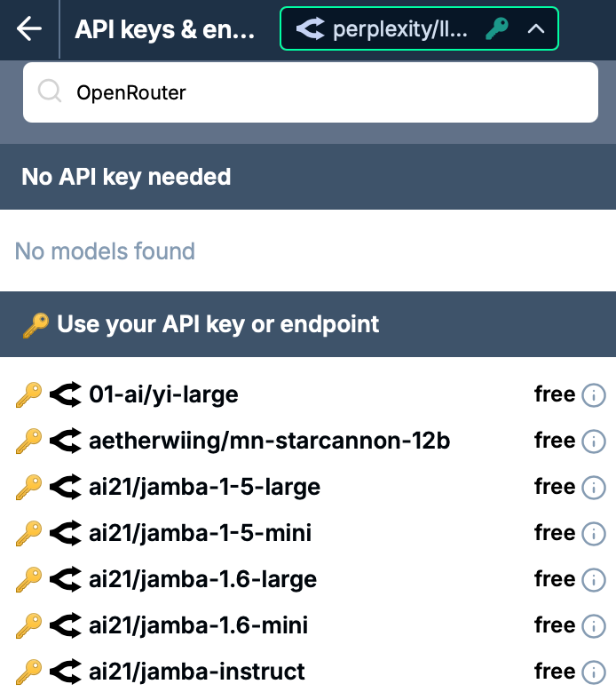Image resolution: width=616 pixels, height=700 pixels.
Task: Choose aetherwiing/mn-starcannon-12b from list
Action: 270,441
